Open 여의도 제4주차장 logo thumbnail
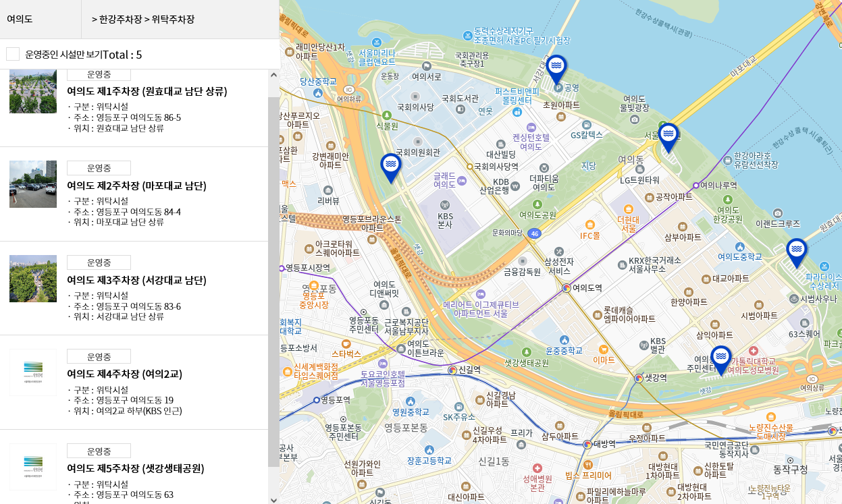This screenshot has width=842, height=504. [33, 372]
